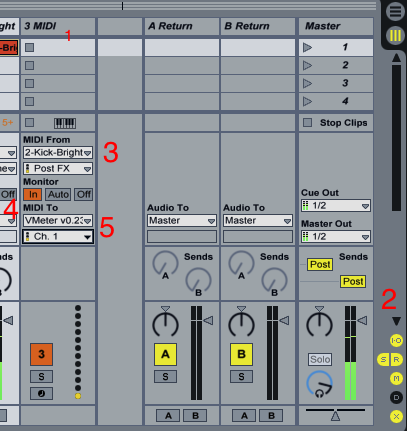The image size is (407, 431).
Task: Assign B Return to crossfader B
Action: tap(271, 416)
